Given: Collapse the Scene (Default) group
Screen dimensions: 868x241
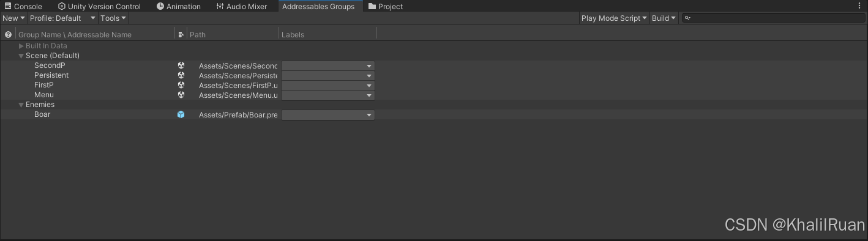Looking at the screenshot, I should click(x=21, y=56).
